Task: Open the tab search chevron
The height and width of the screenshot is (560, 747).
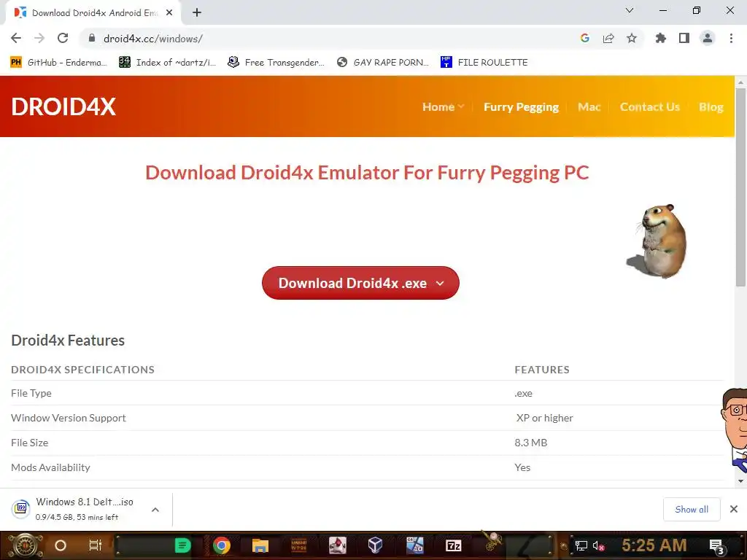Action: 630,10
